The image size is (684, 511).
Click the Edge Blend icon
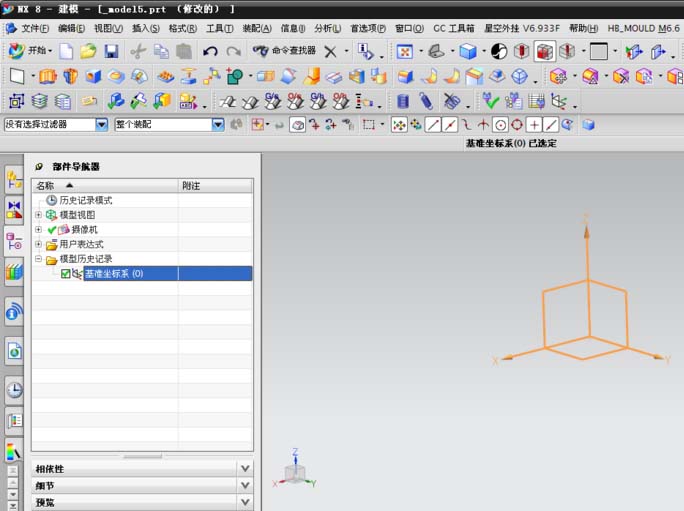click(405, 76)
